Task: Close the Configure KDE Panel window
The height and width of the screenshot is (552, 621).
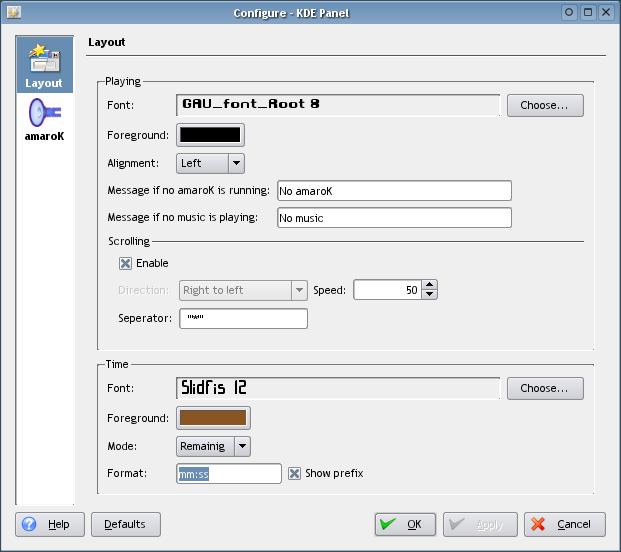Action: [606, 12]
